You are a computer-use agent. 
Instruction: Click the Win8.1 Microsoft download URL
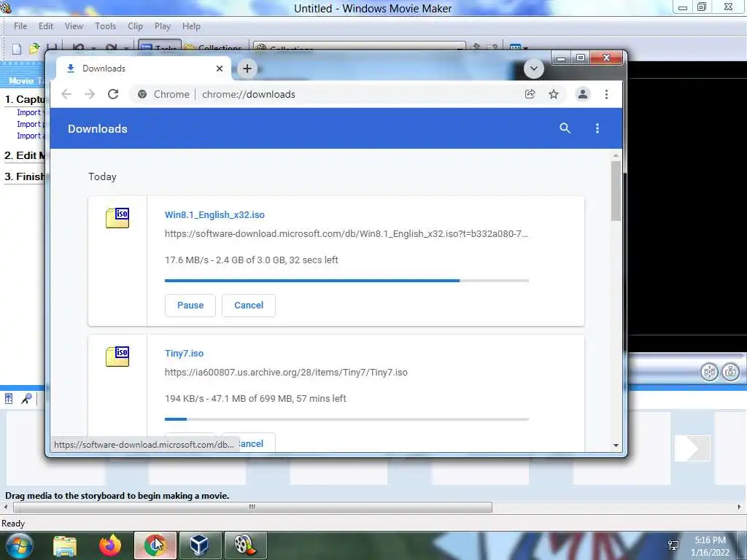pos(346,234)
